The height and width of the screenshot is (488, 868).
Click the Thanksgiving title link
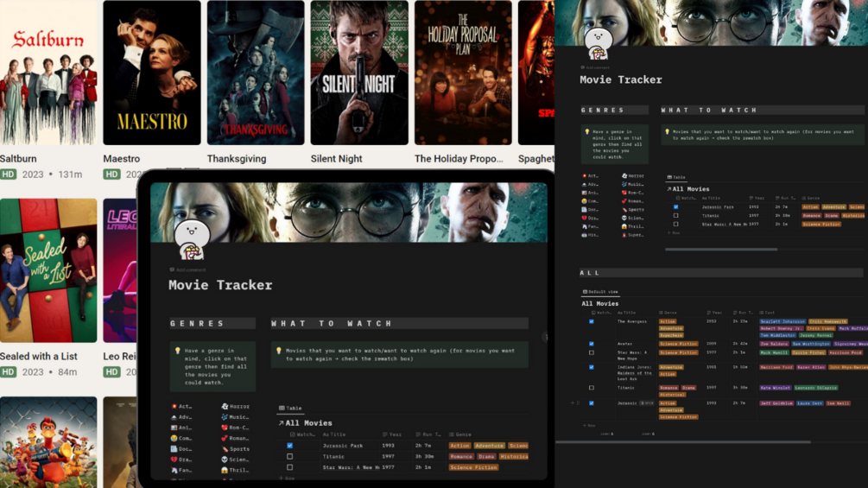pyautogui.click(x=237, y=159)
